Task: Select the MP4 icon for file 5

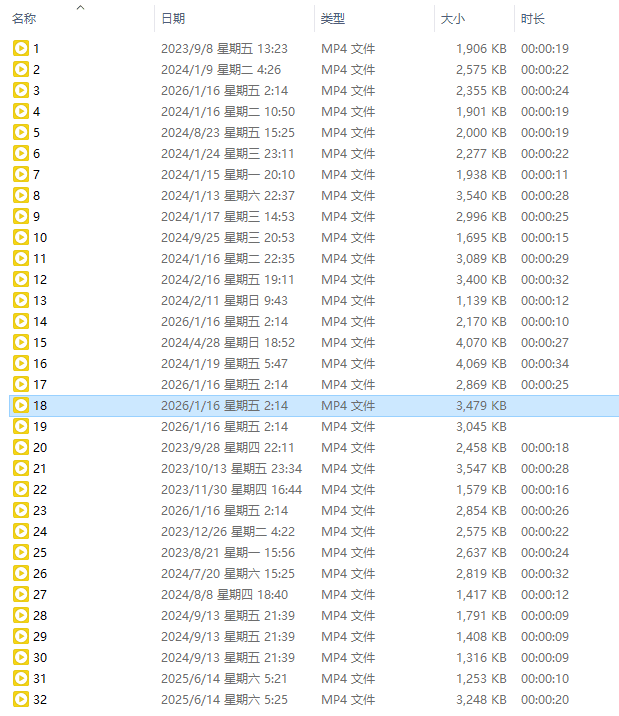Action: point(20,132)
